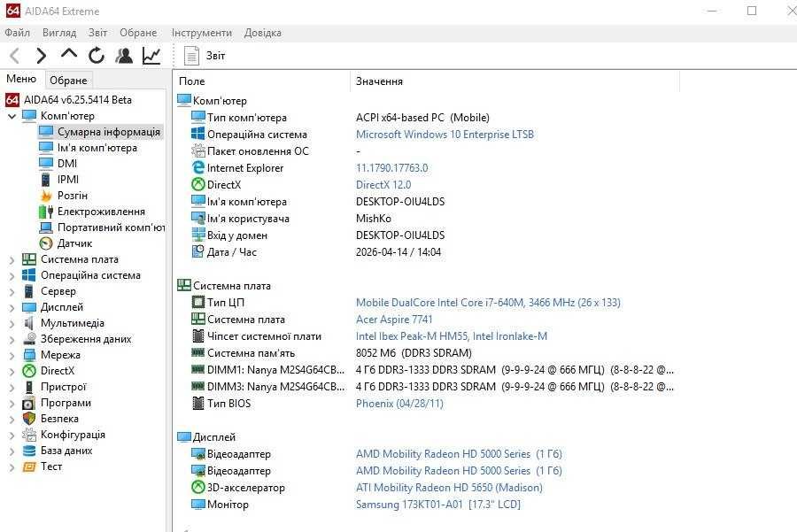Click the shield icon for Безпека

[29, 418]
